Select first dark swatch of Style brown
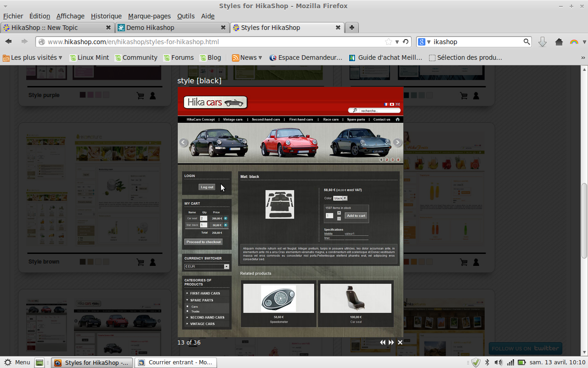Screen dimensions: 588x368 click(83, 262)
